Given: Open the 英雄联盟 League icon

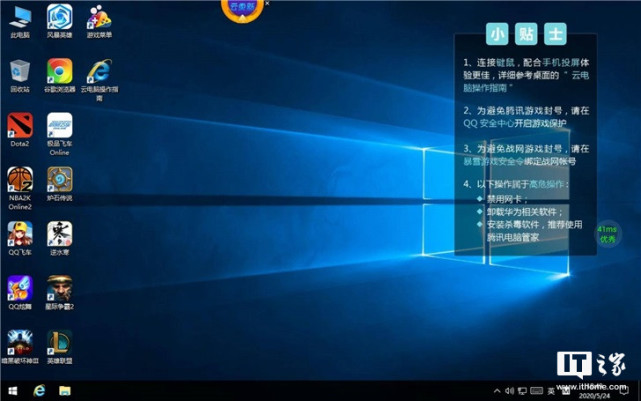Looking at the screenshot, I should pyautogui.click(x=60, y=347).
